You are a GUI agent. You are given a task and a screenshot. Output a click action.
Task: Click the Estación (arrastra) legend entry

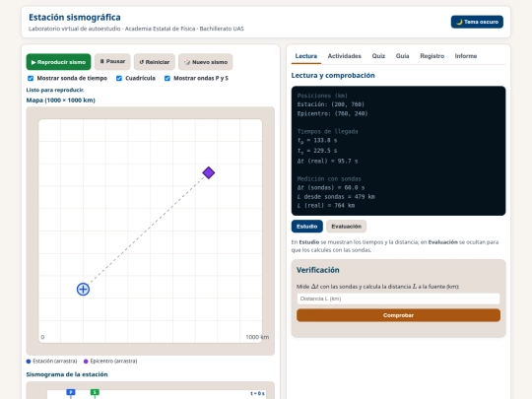tap(52, 361)
